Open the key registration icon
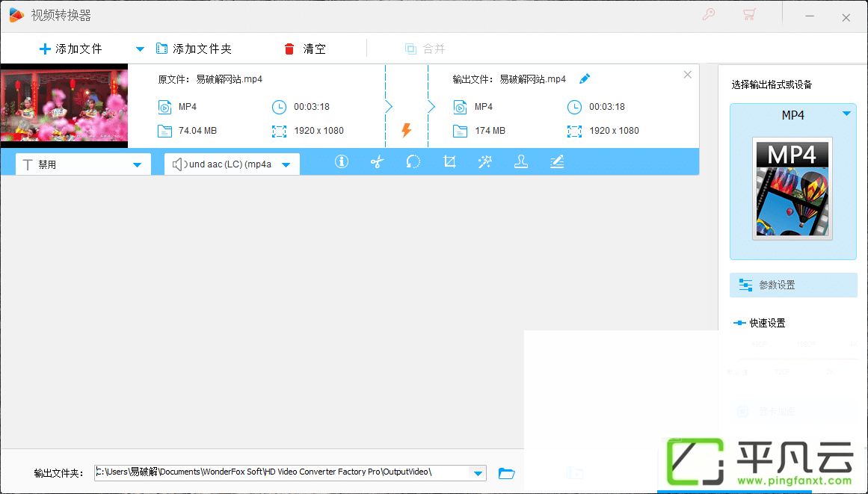This screenshot has height=494, width=868. click(709, 14)
